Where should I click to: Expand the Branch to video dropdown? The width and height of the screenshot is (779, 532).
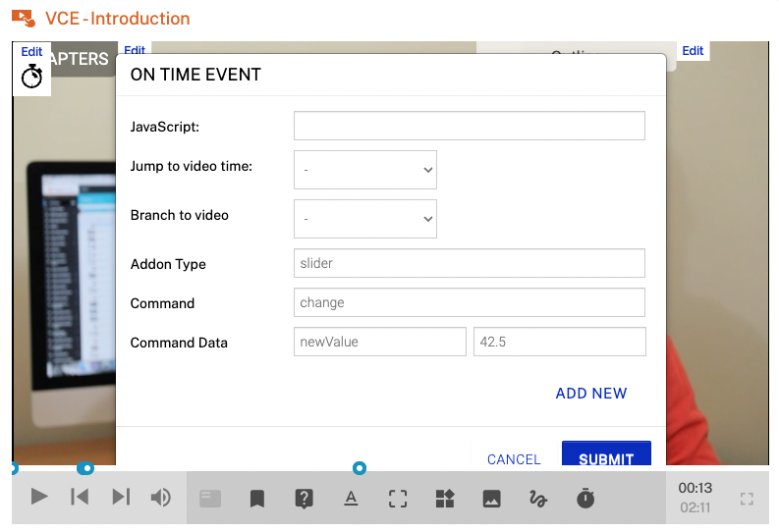[364, 219]
